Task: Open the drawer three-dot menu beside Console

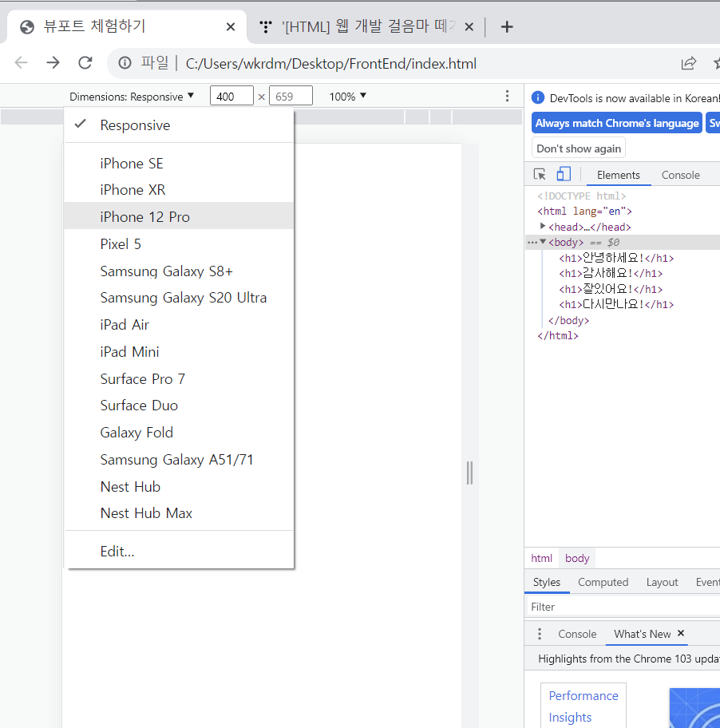Action: click(x=539, y=634)
